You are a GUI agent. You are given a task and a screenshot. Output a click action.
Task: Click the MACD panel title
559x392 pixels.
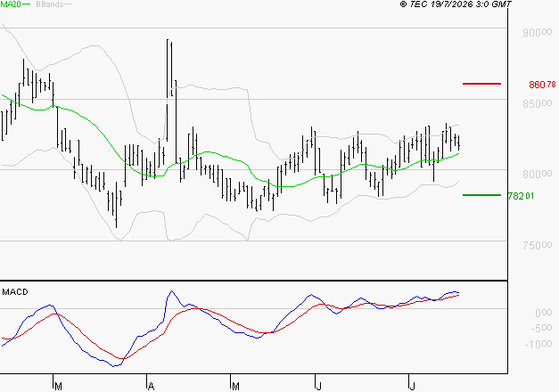coord(15,292)
